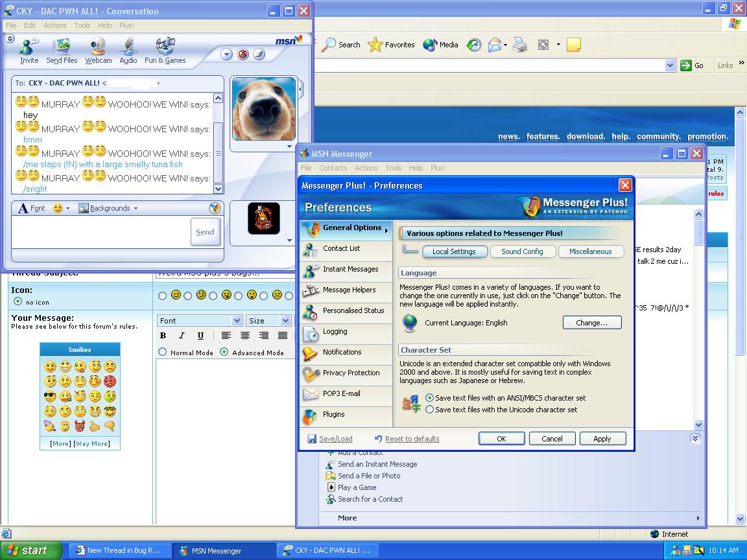Select save text with Unicode character set

(x=429, y=410)
